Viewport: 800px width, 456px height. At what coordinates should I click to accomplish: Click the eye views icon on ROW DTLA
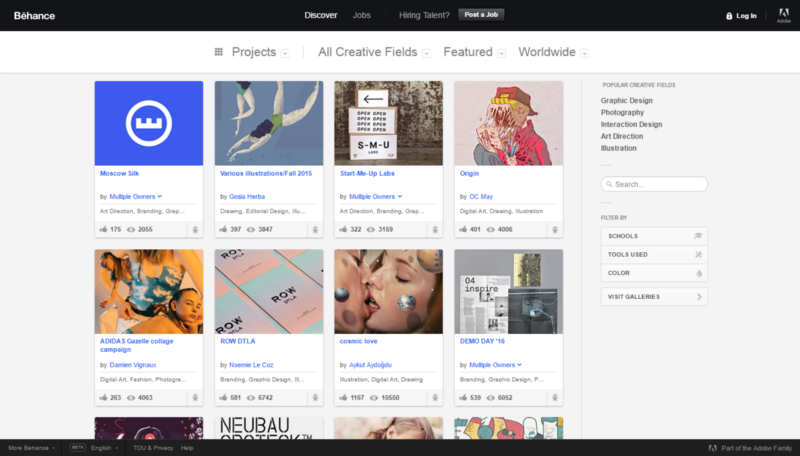(251, 398)
